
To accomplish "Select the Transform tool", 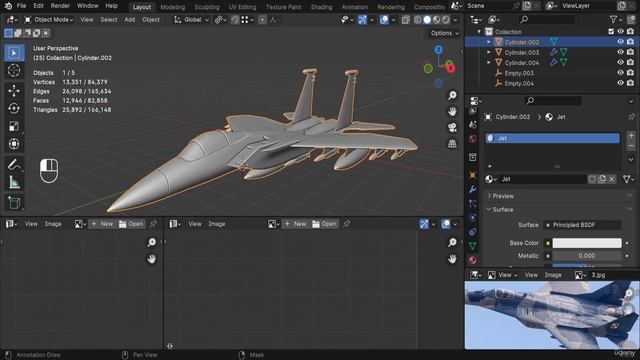I will (x=14, y=144).
